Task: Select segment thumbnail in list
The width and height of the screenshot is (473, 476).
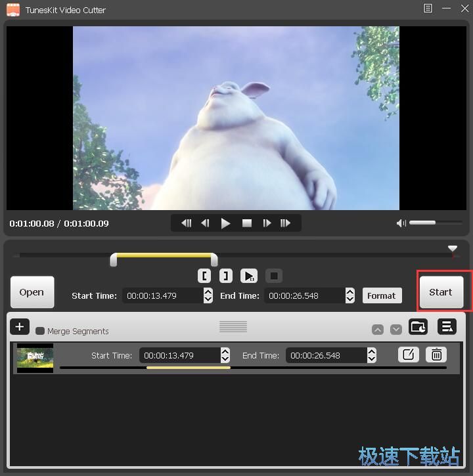Action: click(x=35, y=358)
